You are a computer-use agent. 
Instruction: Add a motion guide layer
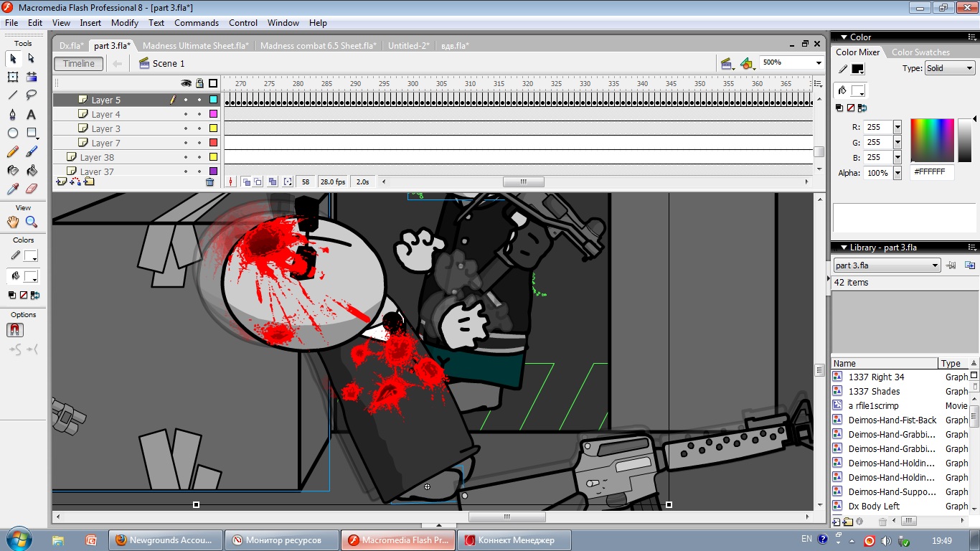pyautogui.click(x=75, y=182)
